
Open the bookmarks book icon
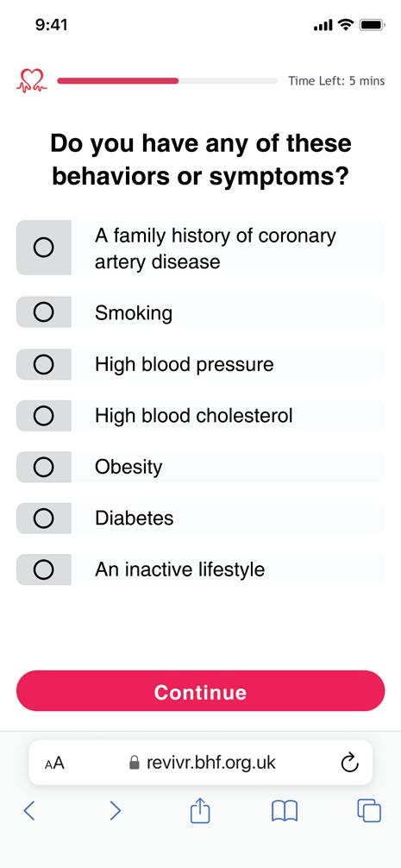[x=285, y=811]
